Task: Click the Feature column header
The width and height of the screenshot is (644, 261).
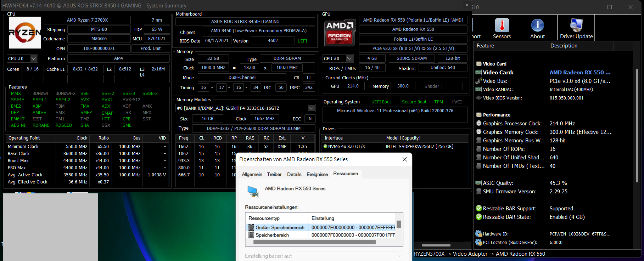Action: click(510, 46)
